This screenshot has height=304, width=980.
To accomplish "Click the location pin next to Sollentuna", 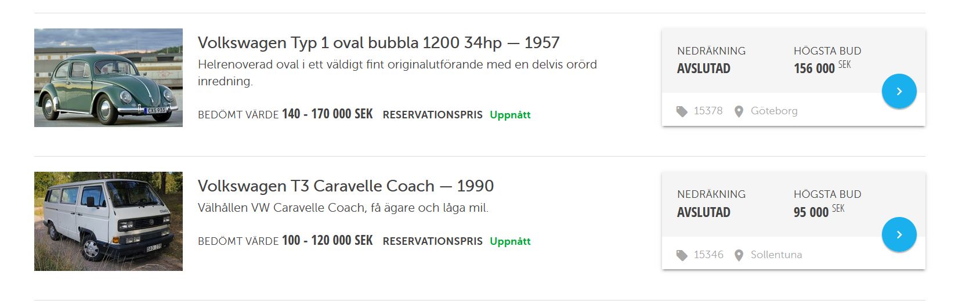I will click(739, 255).
